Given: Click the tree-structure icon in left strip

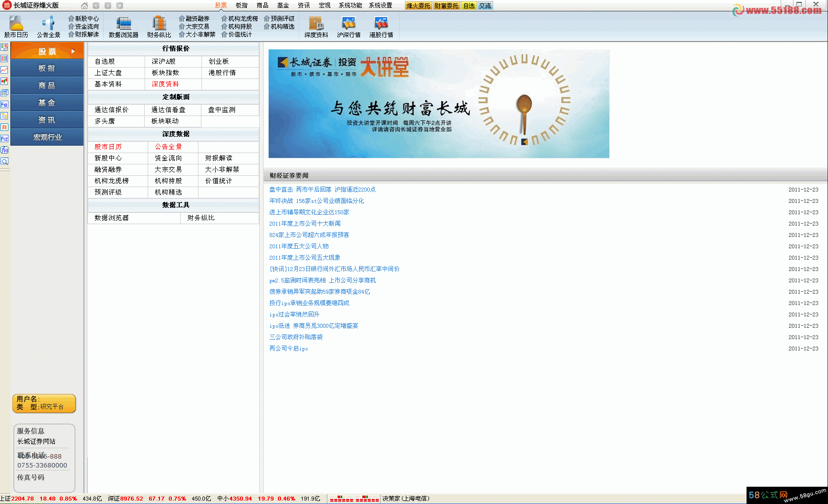Looking at the screenshot, I should click(x=4, y=116).
